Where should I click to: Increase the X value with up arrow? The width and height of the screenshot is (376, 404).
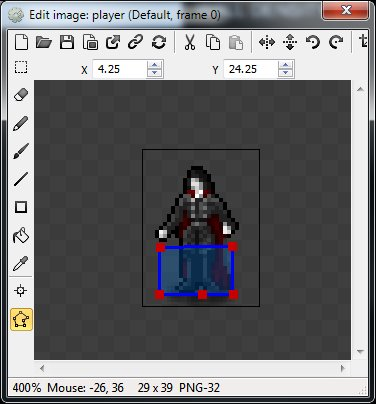tap(154, 65)
